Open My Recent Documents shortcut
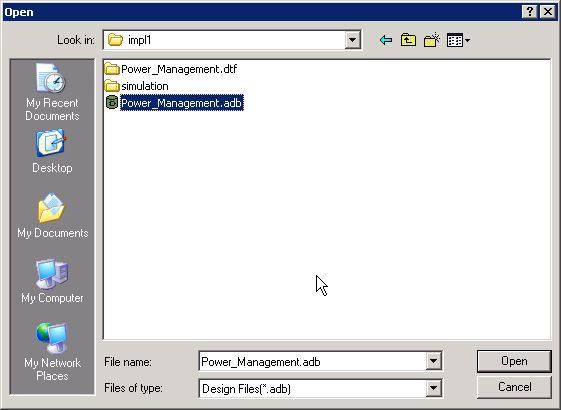Viewport: 561px width, 410px height. 52,92
